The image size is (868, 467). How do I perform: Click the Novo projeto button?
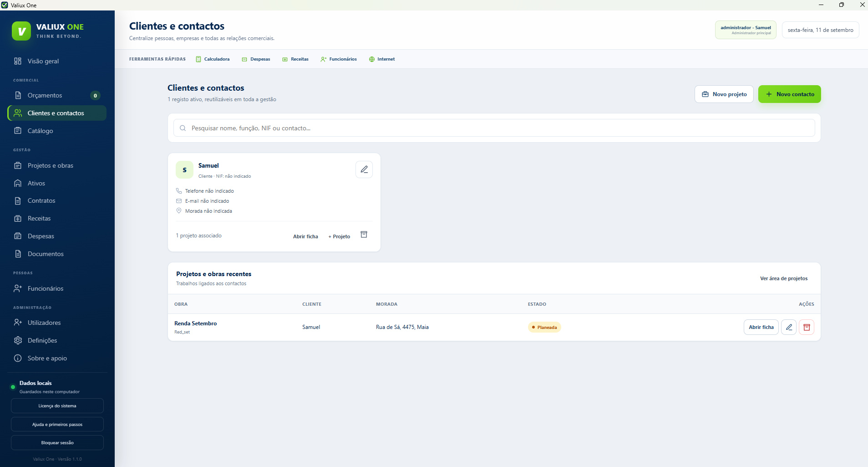click(724, 94)
